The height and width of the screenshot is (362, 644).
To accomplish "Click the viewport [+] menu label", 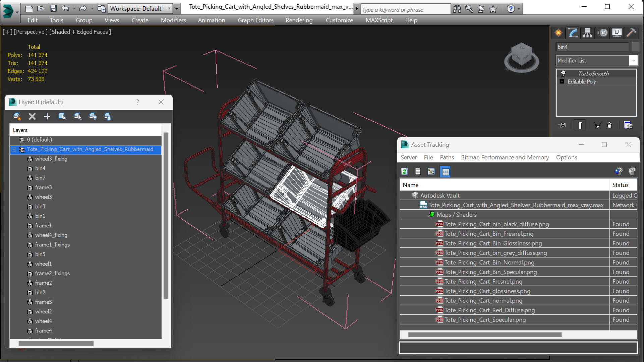I will (x=7, y=32).
